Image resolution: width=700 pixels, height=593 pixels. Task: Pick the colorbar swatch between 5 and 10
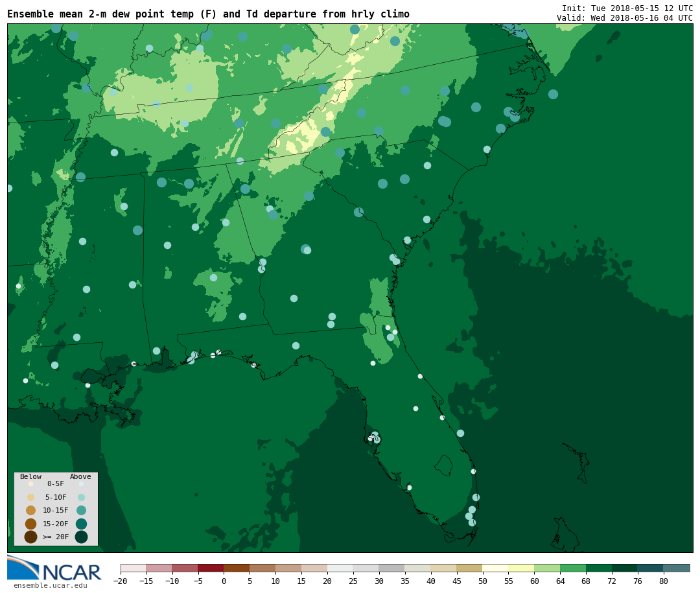[262, 568]
